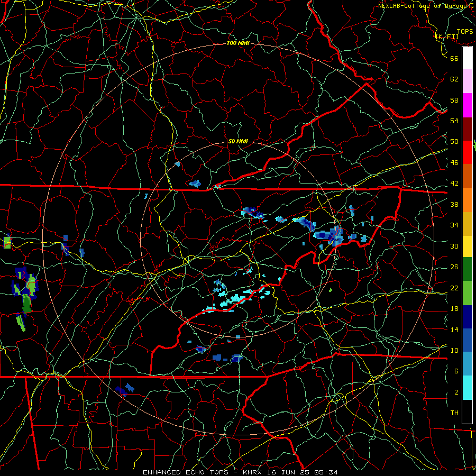Pick the magenta segment of the tops legend

[x=467, y=105]
